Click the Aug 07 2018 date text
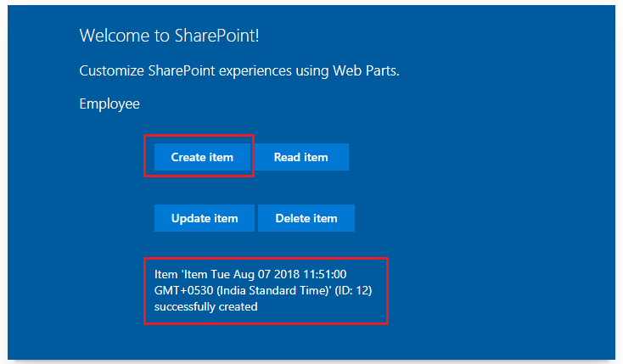The height and width of the screenshot is (364, 623). [269, 274]
